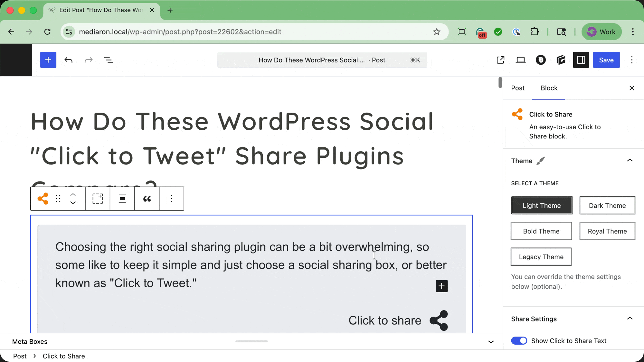Open the striped plugin sidebar icon
This screenshot has height=362, width=644.
(x=561, y=60)
